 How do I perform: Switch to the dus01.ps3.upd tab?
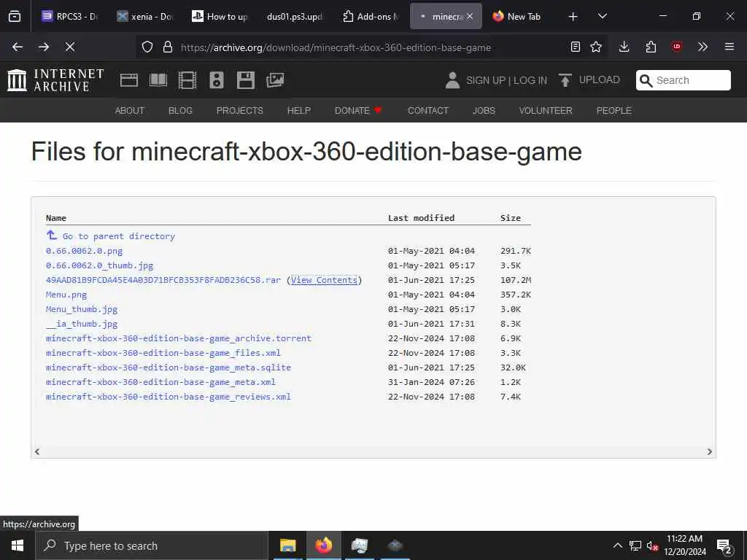[x=295, y=16]
